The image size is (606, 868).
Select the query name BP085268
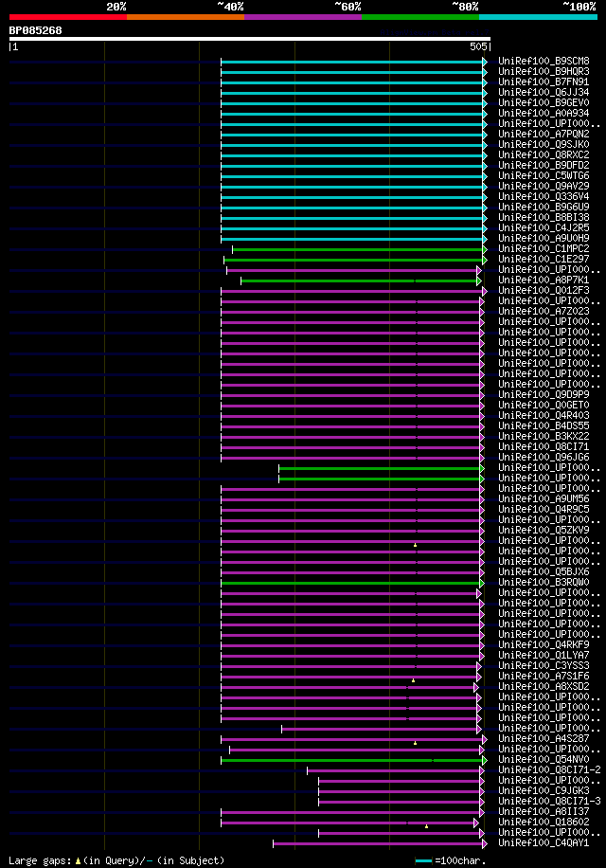click(x=35, y=30)
